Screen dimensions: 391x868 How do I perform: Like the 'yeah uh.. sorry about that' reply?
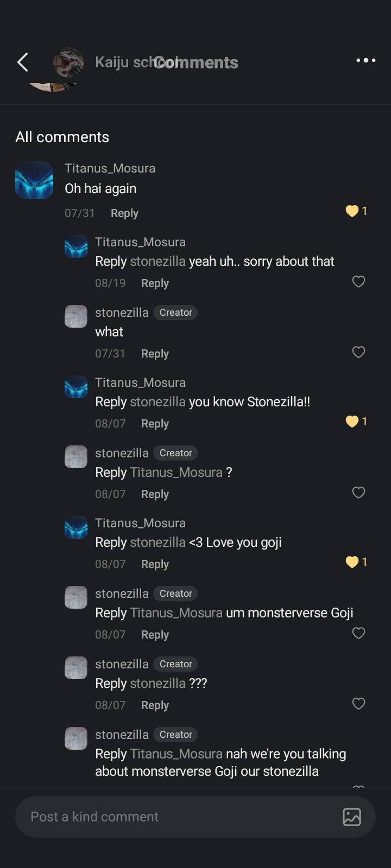pyautogui.click(x=358, y=282)
